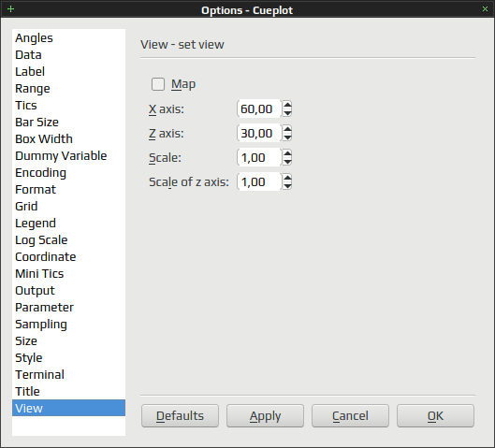Select Terminal in the options list
495x448 pixels.
point(68,374)
